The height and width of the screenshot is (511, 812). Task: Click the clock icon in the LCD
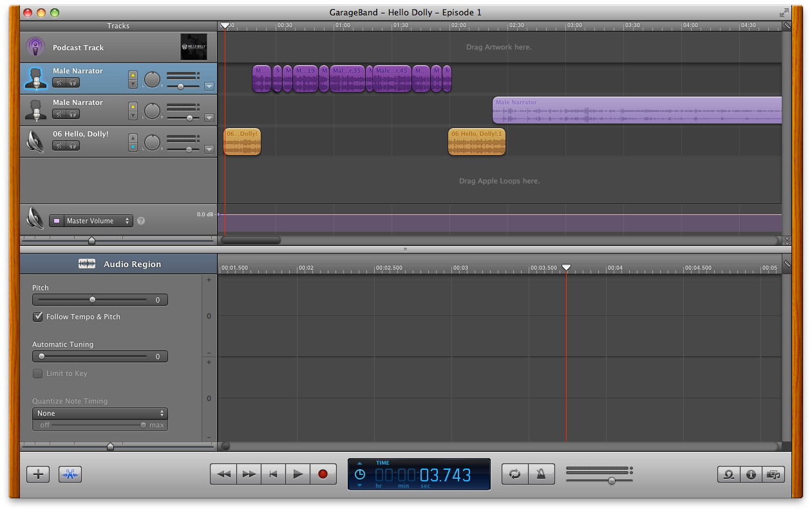click(x=360, y=474)
